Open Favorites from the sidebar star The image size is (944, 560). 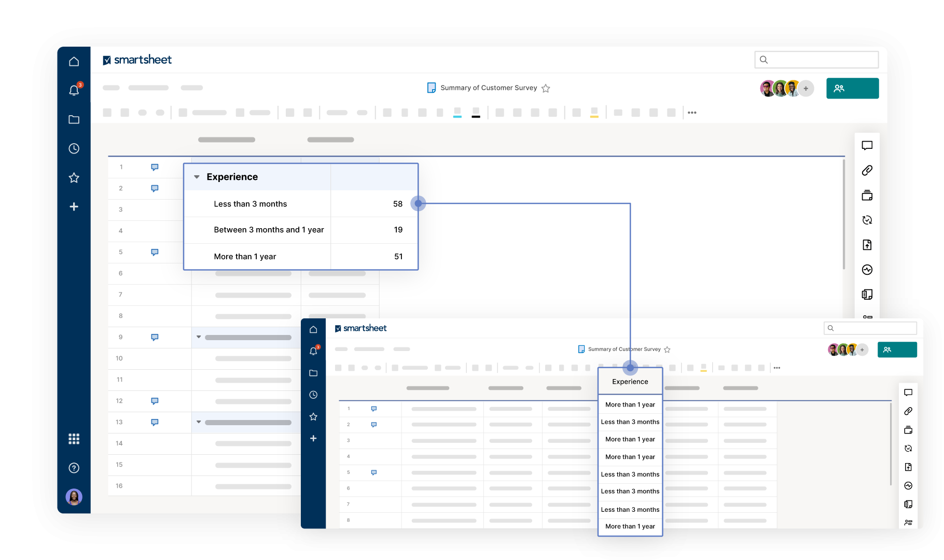[x=74, y=178]
